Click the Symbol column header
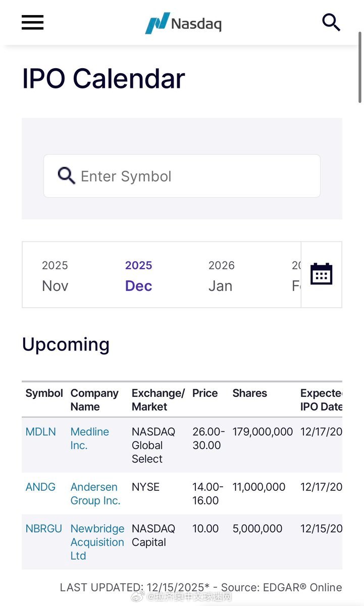The image size is (364, 606). pyautogui.click(x=44, y=393)
